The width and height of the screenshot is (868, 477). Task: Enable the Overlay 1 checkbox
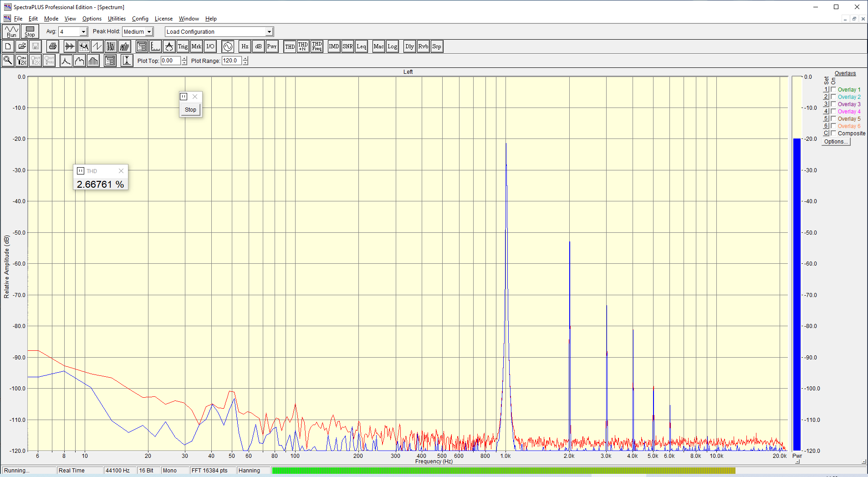833,90
